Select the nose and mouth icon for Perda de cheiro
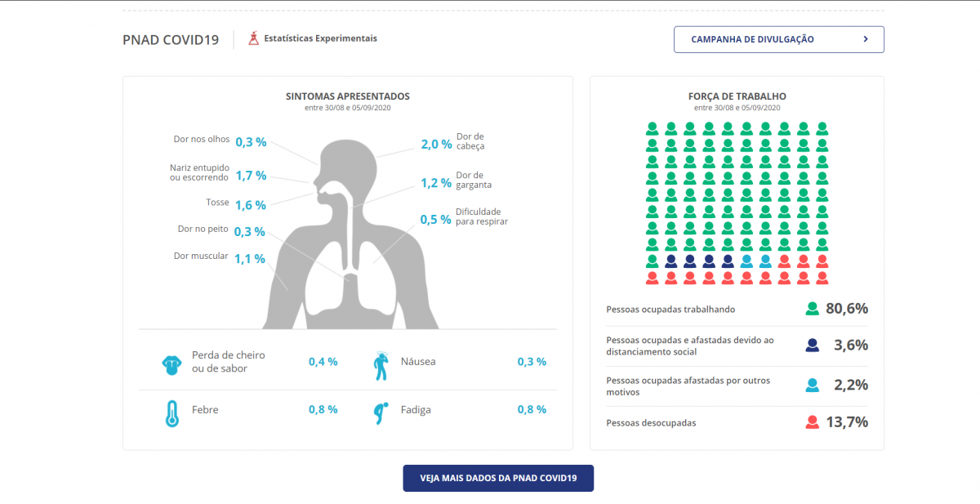980x504 pixels. pyautogui.click(x=171, y=364)
